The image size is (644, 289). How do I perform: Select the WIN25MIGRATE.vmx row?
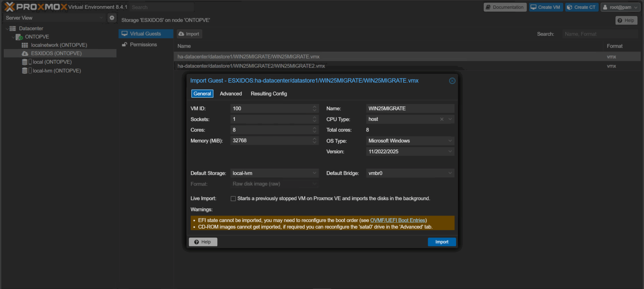click(x=407, y=56)
